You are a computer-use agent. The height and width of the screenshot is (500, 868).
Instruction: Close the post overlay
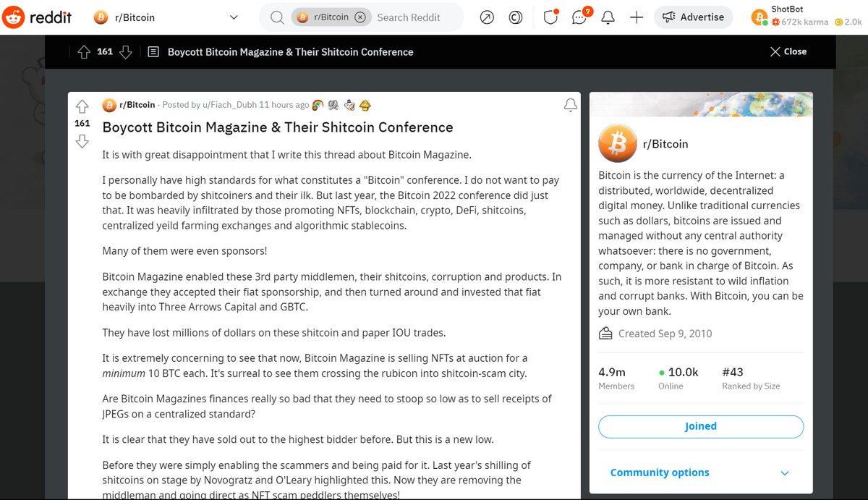click(788, 51)
